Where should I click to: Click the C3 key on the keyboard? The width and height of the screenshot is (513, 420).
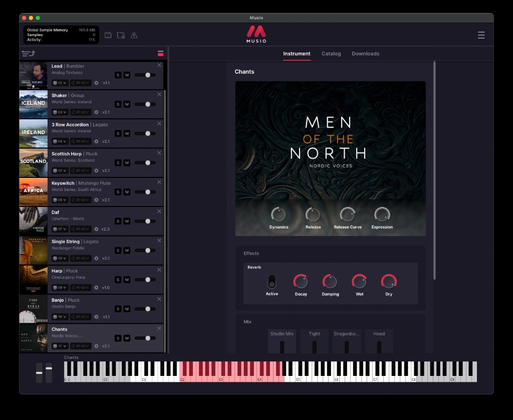(221, 378)
